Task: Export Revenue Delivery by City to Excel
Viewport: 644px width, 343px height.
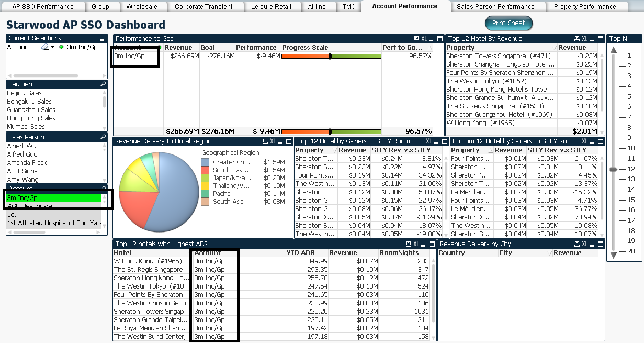Action: pyautogui.click(x=585, y=244)
